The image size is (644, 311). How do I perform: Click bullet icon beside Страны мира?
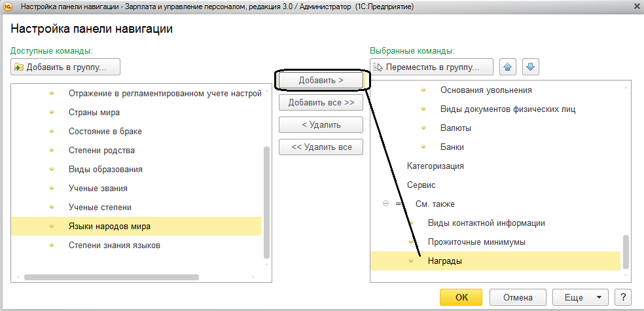52,112
